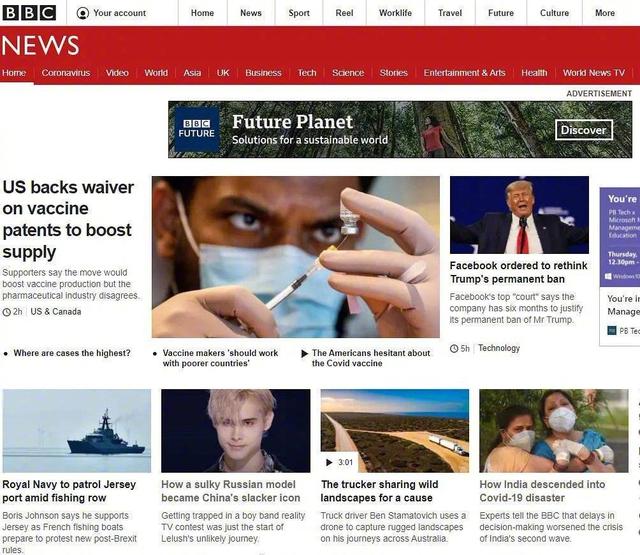
Task: Click the Discover button on Future Planet ad
Action: (x=584, y=130)
